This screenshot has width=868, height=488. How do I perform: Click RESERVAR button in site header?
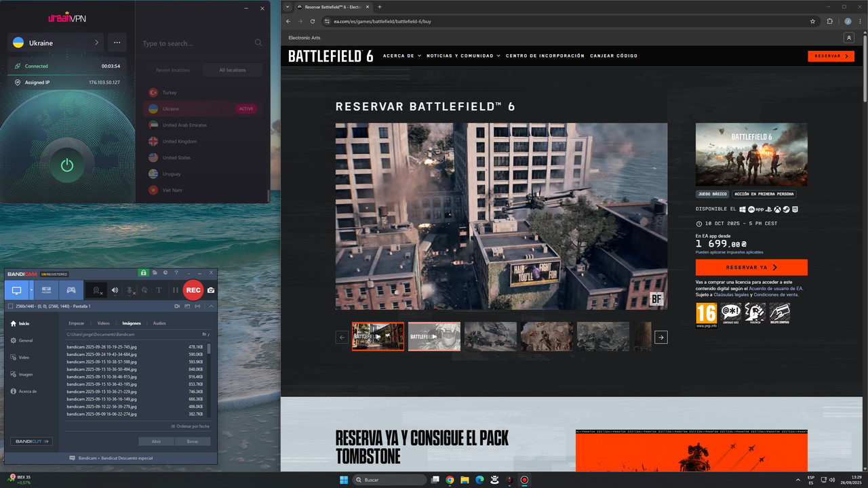point(831,56)
